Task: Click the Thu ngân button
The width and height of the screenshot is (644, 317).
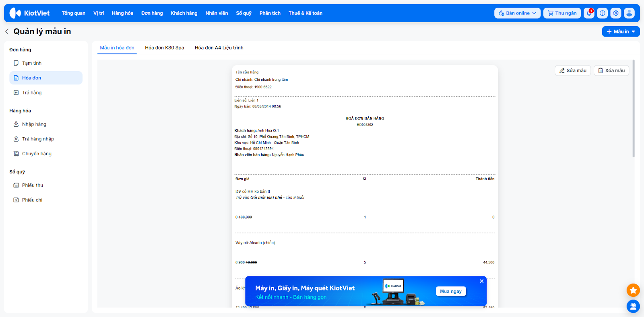Action: (562, 13)
